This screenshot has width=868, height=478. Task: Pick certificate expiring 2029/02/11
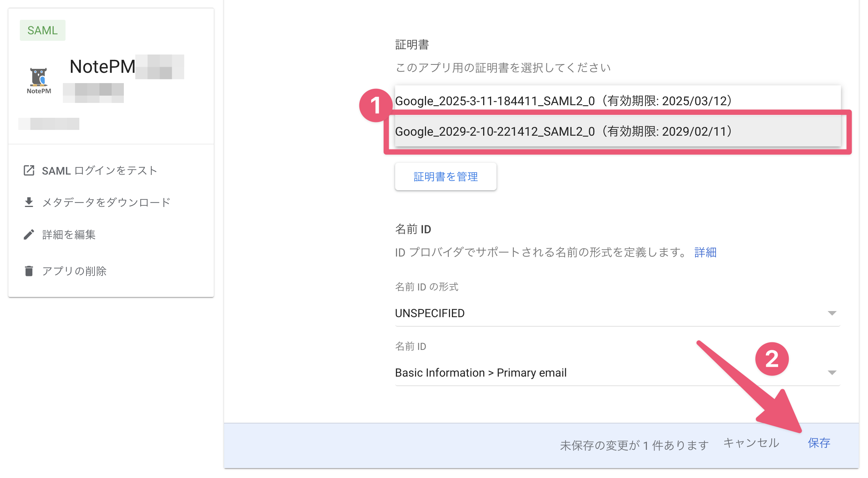coord(618,131)
